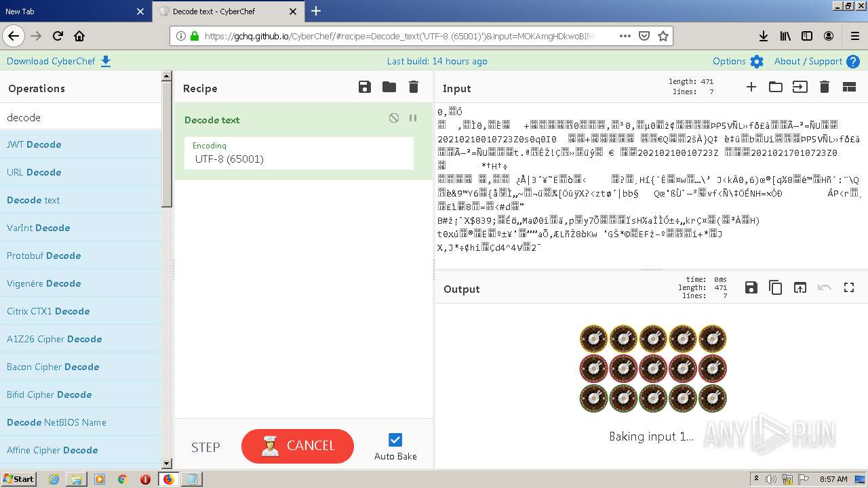868x488 pixels.
Task: Open the Encoding UTF-8 (65001) dropdown
Action: click(x=299, y=153)
